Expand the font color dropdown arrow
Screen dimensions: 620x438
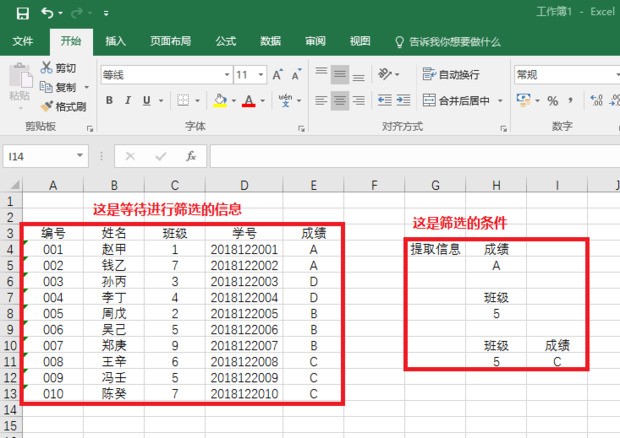tap(263, 101)
